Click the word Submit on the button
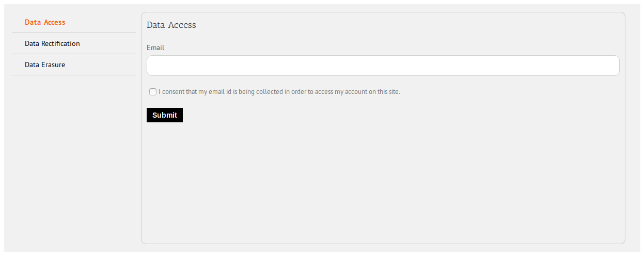Image resolution: width=644 pixels, height=256 pixels. pos(165,115)
